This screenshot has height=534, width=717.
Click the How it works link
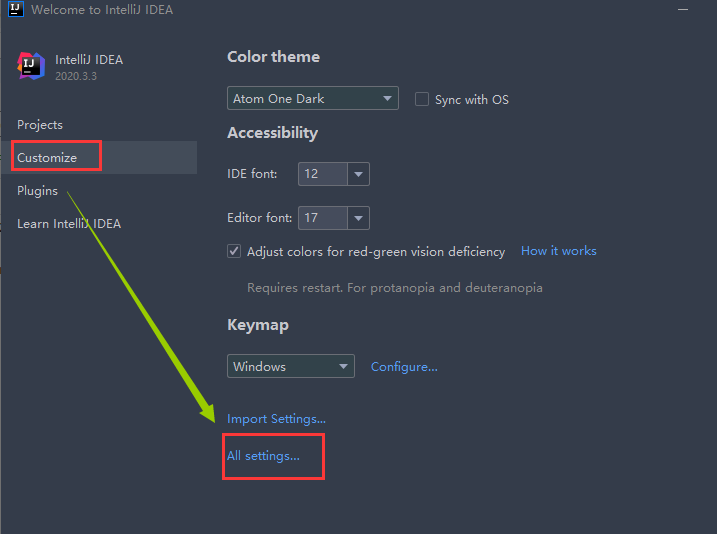[558, 251]
